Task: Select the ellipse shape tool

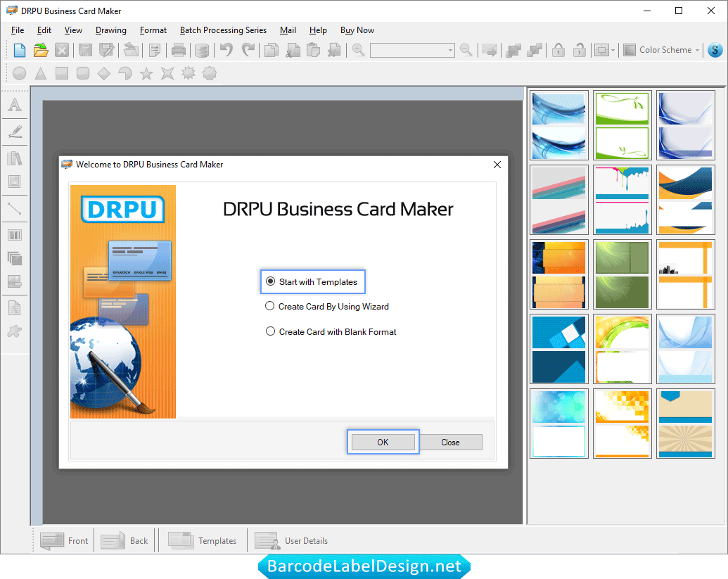Action: pyautogui.click(x=20, y=73)
